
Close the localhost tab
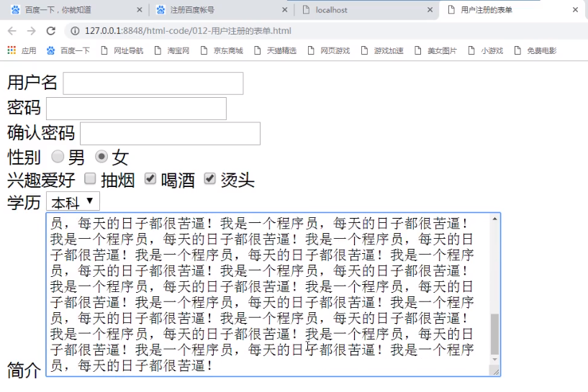(x=430, y=10)
